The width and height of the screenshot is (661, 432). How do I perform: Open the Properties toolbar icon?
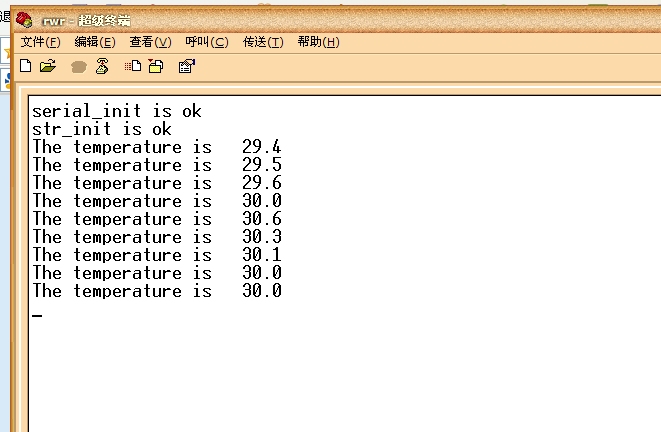pos(186,67)
